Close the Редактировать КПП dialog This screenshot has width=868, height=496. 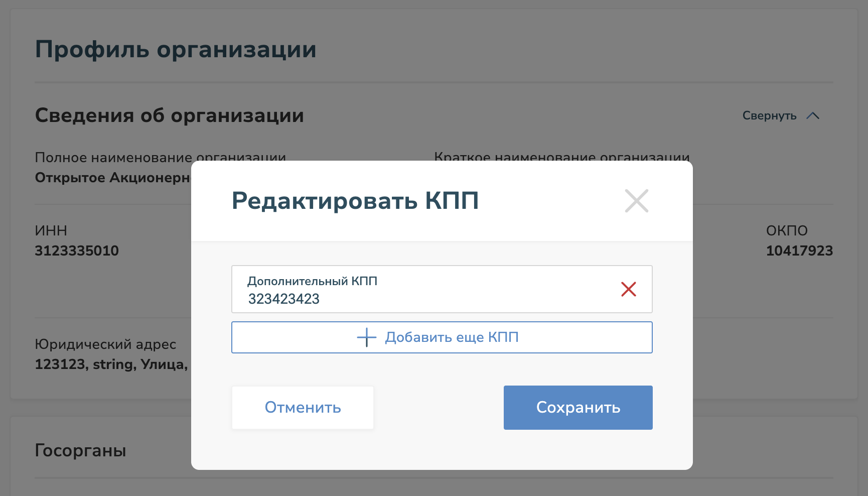point(637,201)
